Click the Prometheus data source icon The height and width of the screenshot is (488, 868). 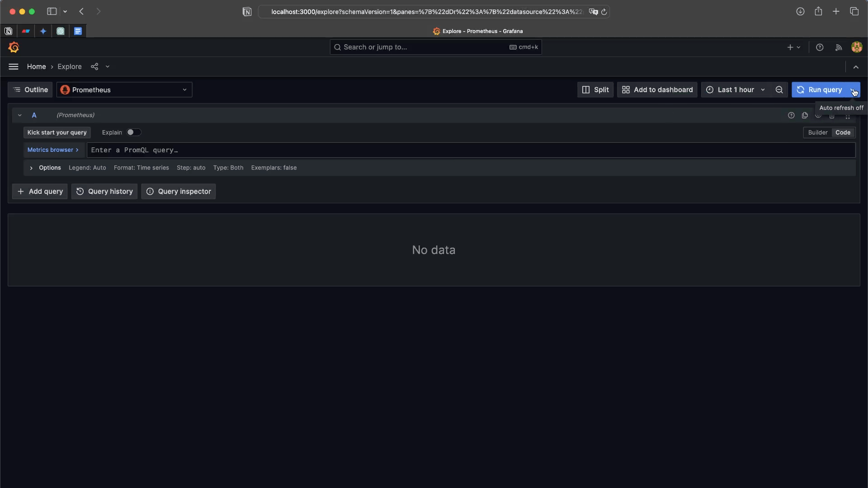pos(64,90)
